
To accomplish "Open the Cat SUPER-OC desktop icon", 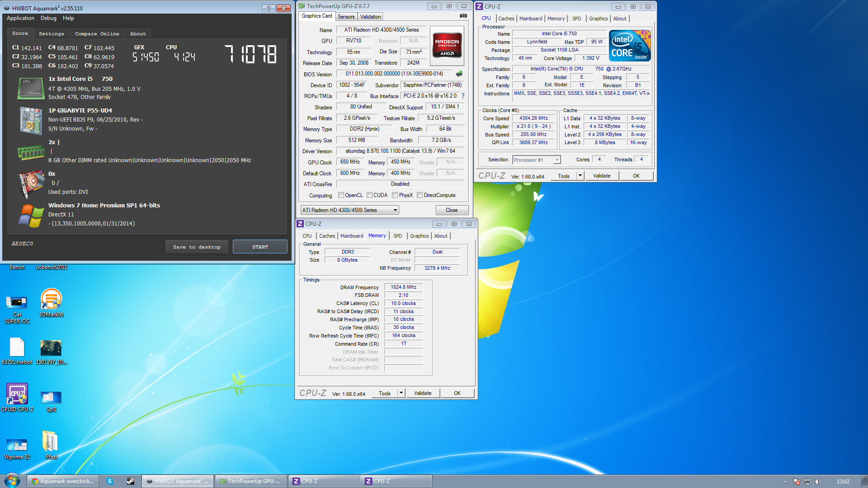I will [17, 308].
